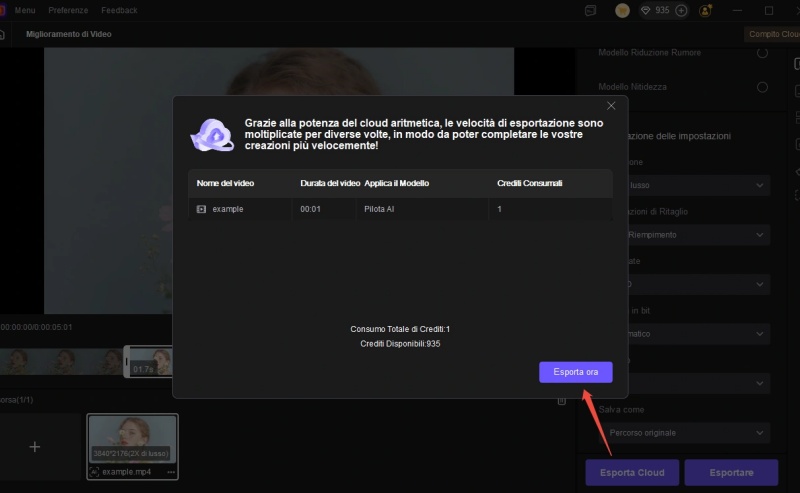Open the three-dots menu on example.mp4
The image size is (800, 493).
171,472
